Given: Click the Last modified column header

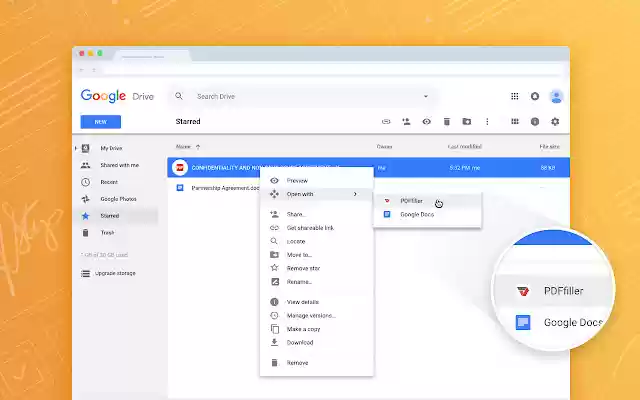Looking at the screenshot, I should pos(464,147).
